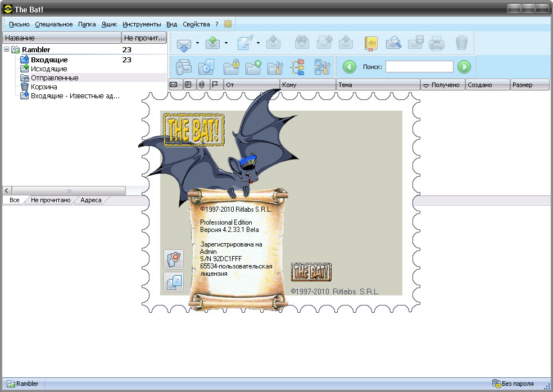Viewport: 553px width, 392px height.
Task: Click the folder tree horizontal scrollbar thumb
Action: (x=69, y=191)
